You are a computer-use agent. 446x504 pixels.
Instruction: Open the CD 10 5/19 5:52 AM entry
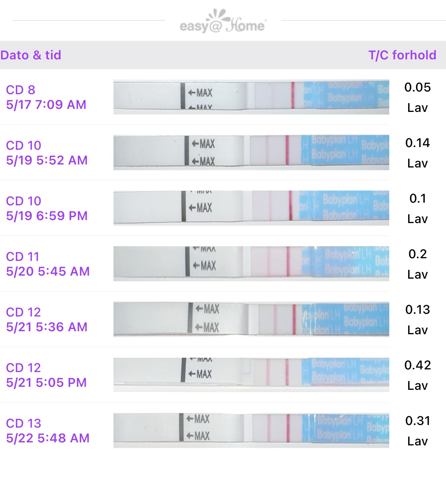47,153
